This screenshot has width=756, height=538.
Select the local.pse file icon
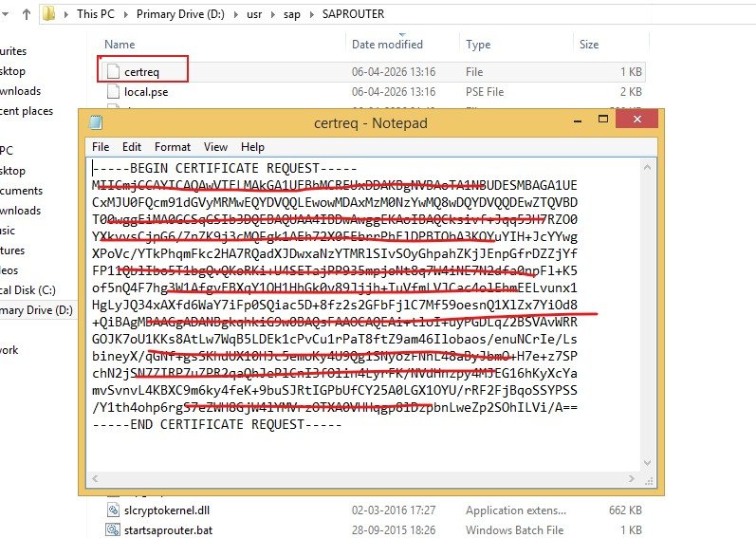pos(113,91)
